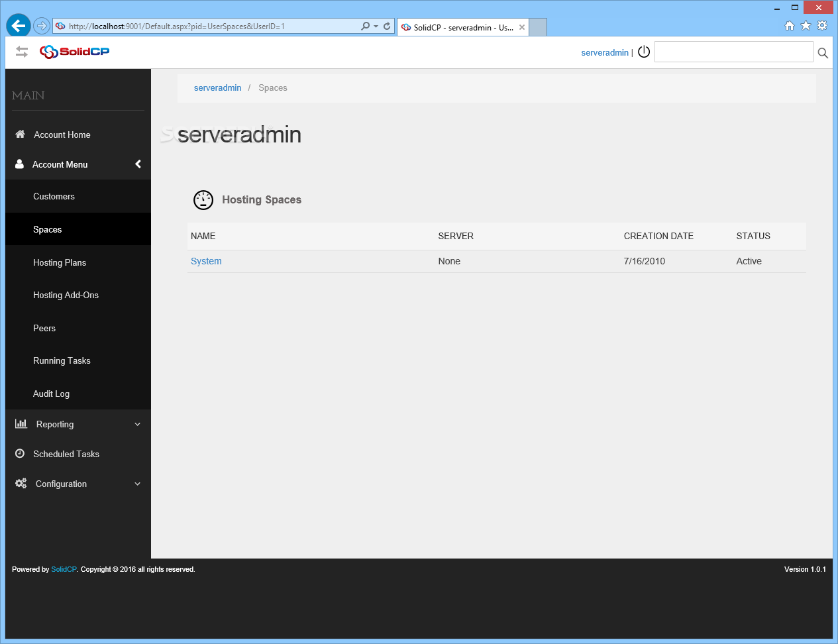Expand the Configuration menu arrow

pyautogui.click(x=137, y=484)
